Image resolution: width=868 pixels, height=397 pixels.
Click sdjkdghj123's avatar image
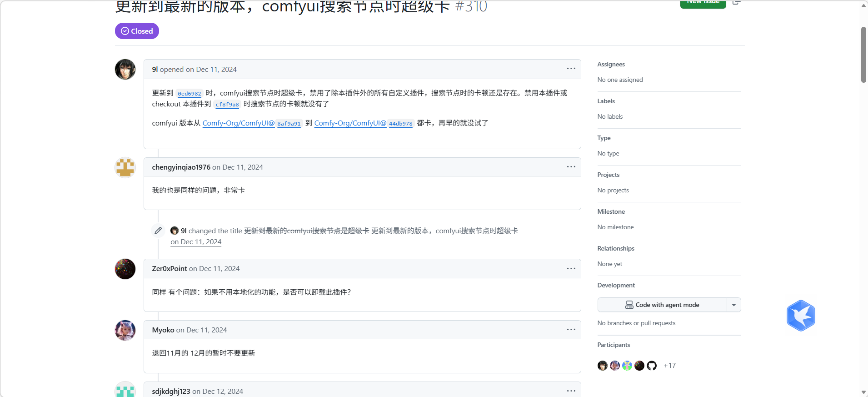[125, 389]
